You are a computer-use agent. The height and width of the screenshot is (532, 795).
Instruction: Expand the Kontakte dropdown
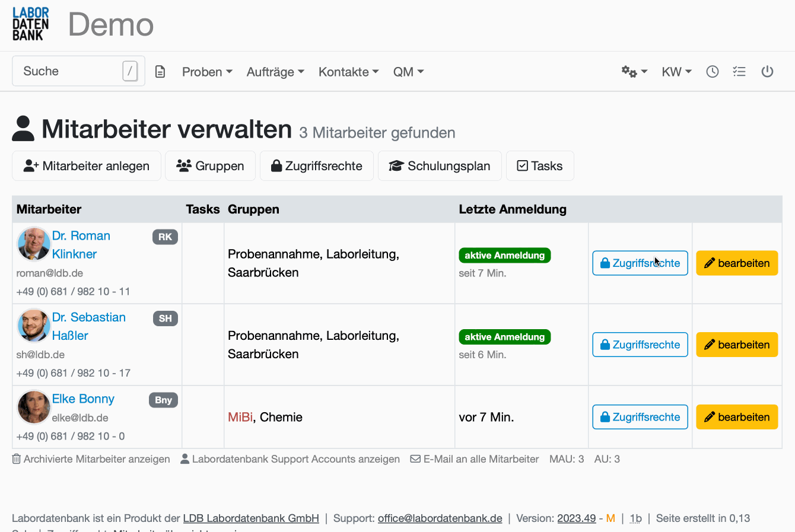[x=348, y=71]
